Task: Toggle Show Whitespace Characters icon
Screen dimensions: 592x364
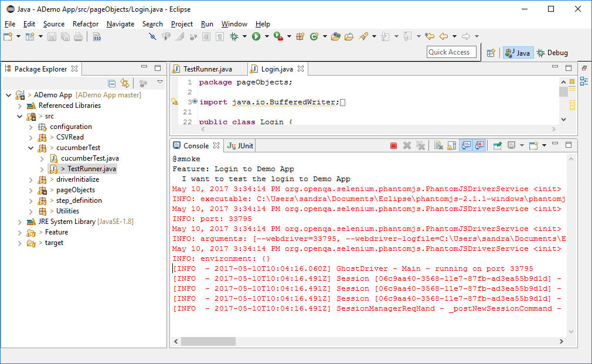Action: click(x=220, y=36)
